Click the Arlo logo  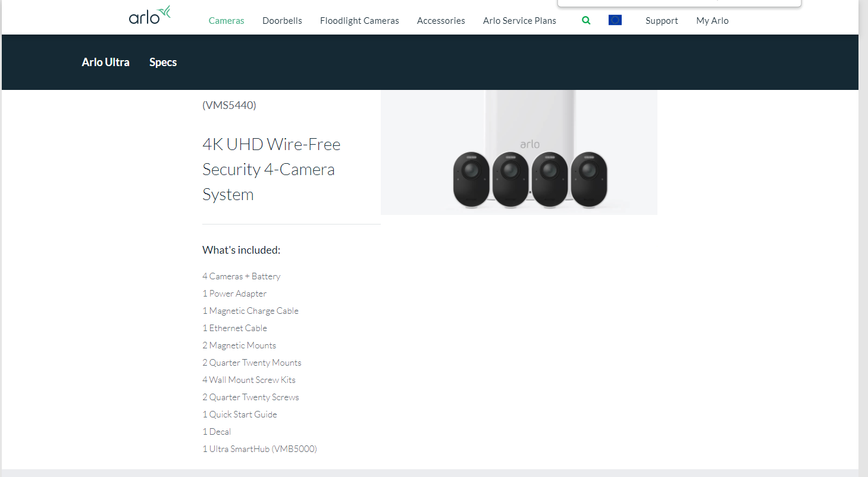150,15
